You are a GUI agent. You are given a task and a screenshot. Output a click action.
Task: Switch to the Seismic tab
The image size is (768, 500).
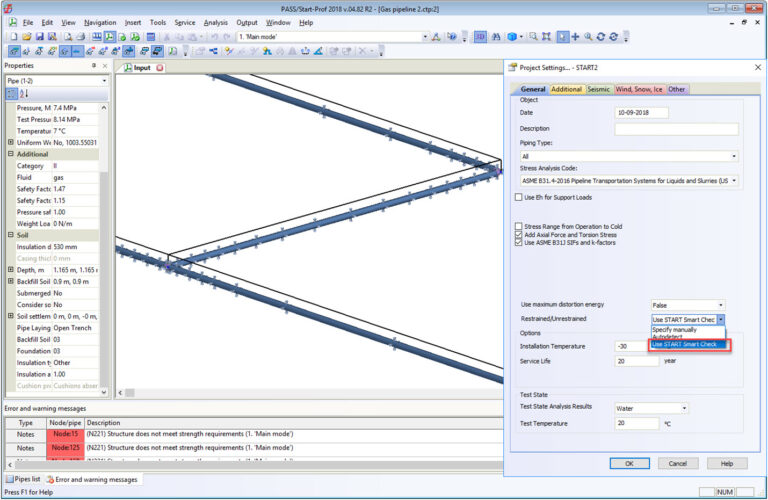click(599, 89)
